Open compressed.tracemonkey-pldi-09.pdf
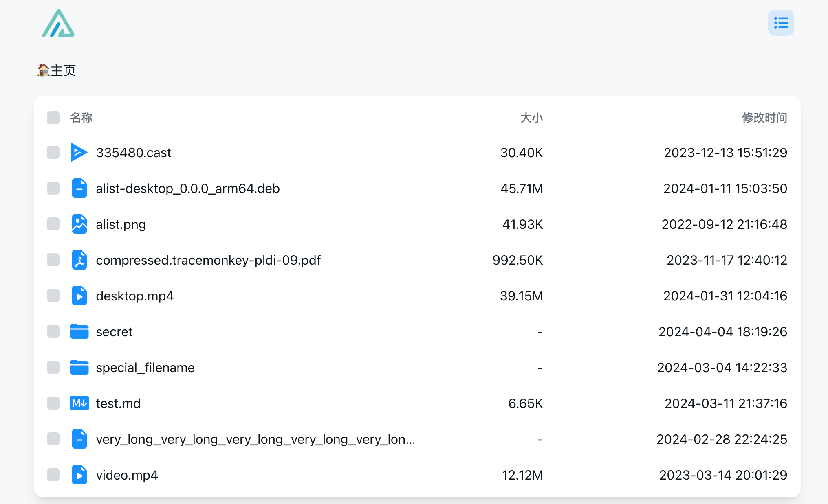The width and height of the screenshot is (828, 504). [208, 260]
